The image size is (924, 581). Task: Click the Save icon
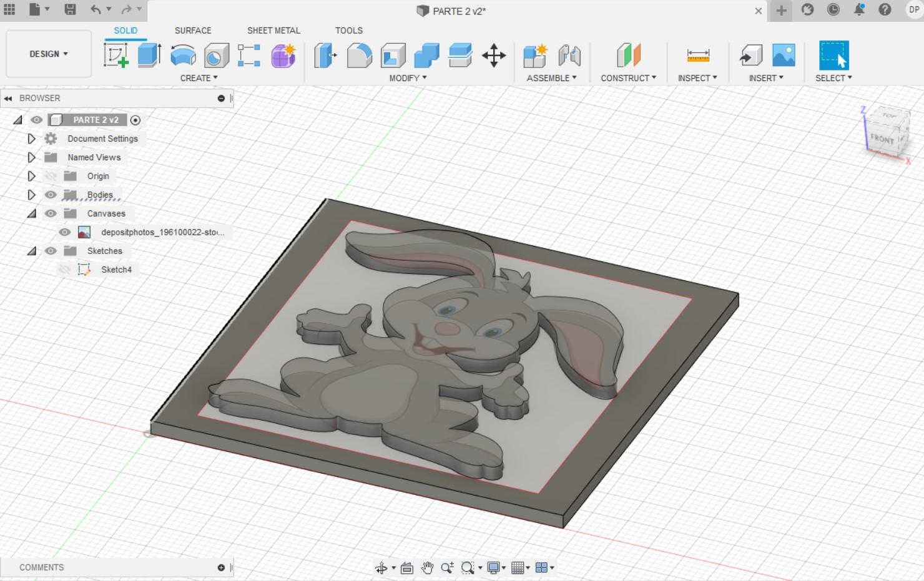pyautogui.click(x=70, y=9)
